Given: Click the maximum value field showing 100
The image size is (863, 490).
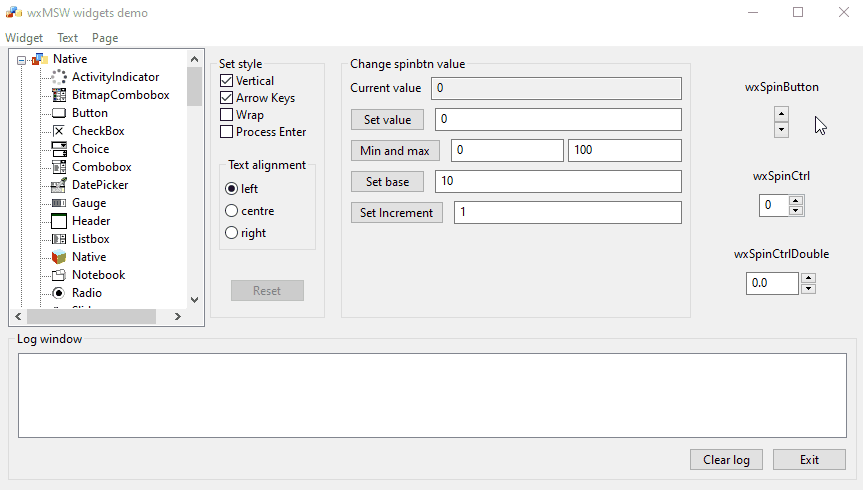Looking at the screenshot, I should (625, 150).
